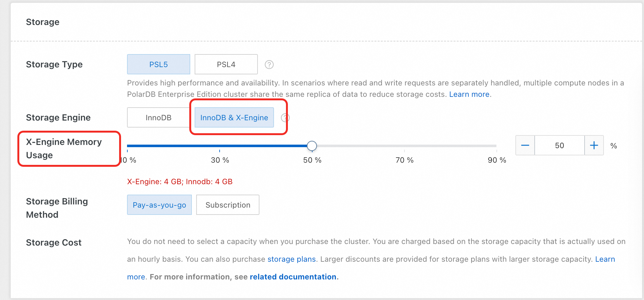644x300 pixels.
Task: Click Learn more link in Storage Cost text
Action: [x=605, y=259]
